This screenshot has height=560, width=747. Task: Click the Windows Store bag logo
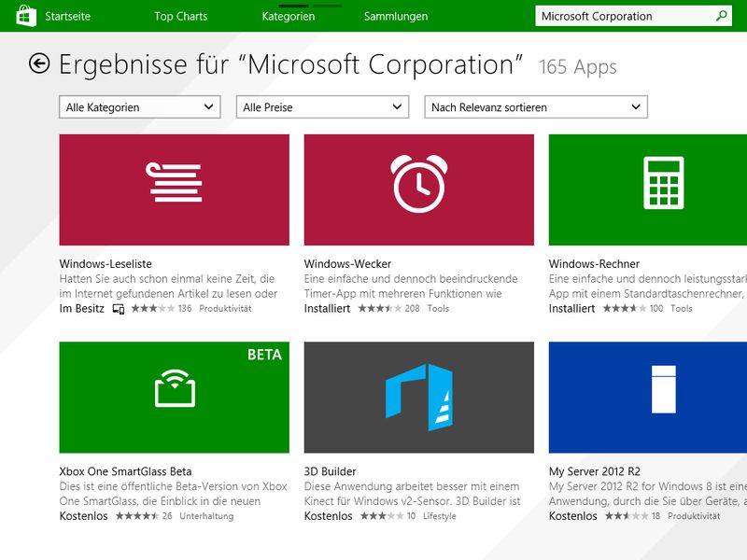(26, 16)
